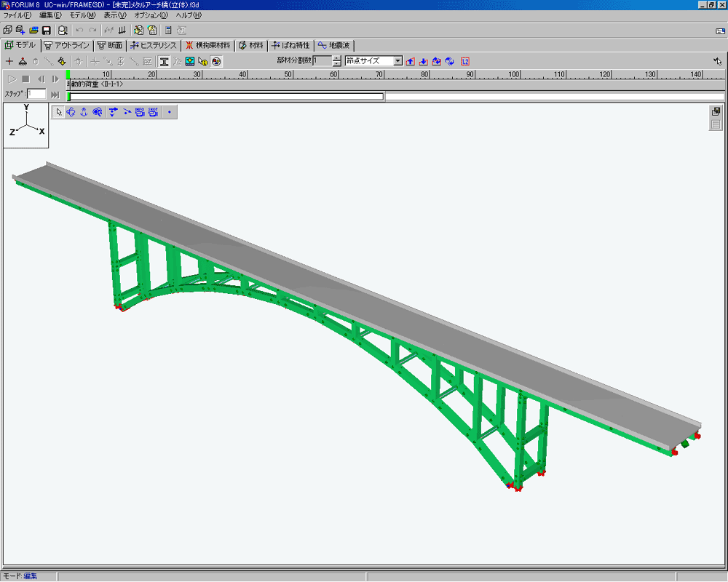
Task: Switch to the 断面 tab
Action: [110, 45]
